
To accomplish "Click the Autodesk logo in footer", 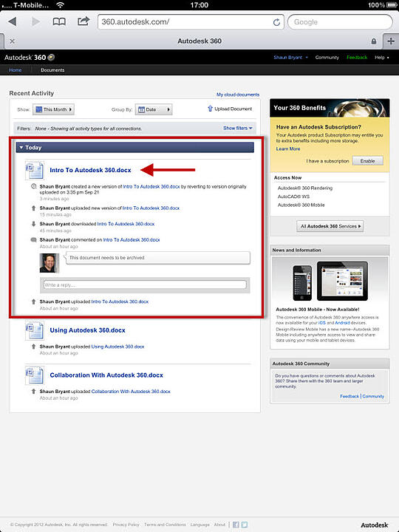I will (374, 525).
